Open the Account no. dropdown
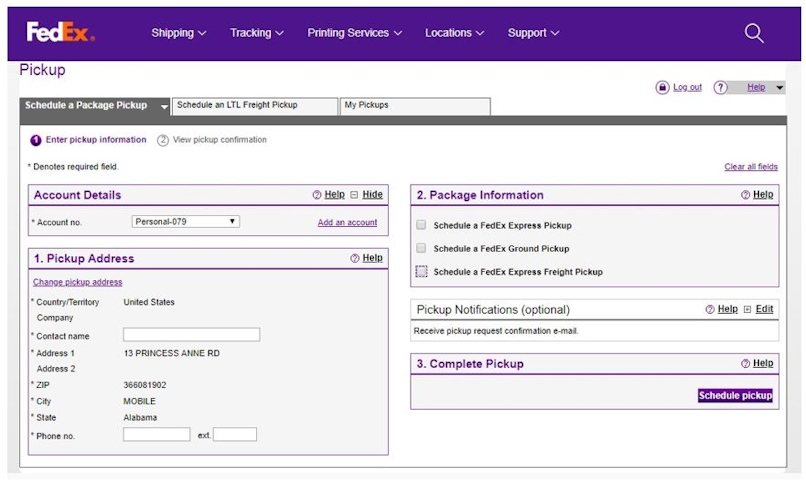 [x=186, y=222]
